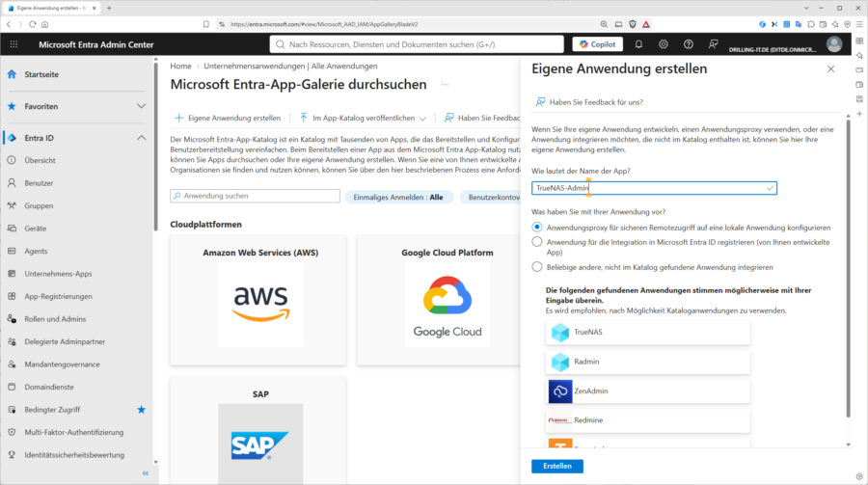
Task: Click the browser zoom magnifier icon
Action: [604, 24]
